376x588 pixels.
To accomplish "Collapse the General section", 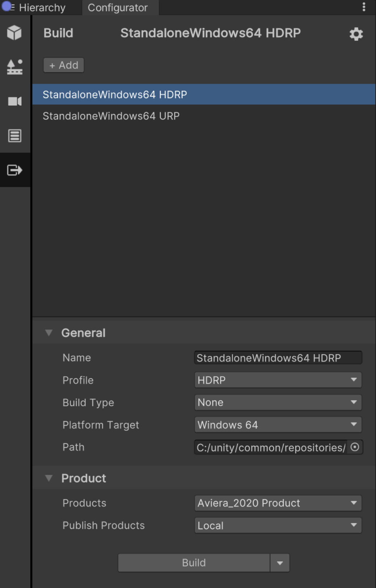I will [49, 333].
